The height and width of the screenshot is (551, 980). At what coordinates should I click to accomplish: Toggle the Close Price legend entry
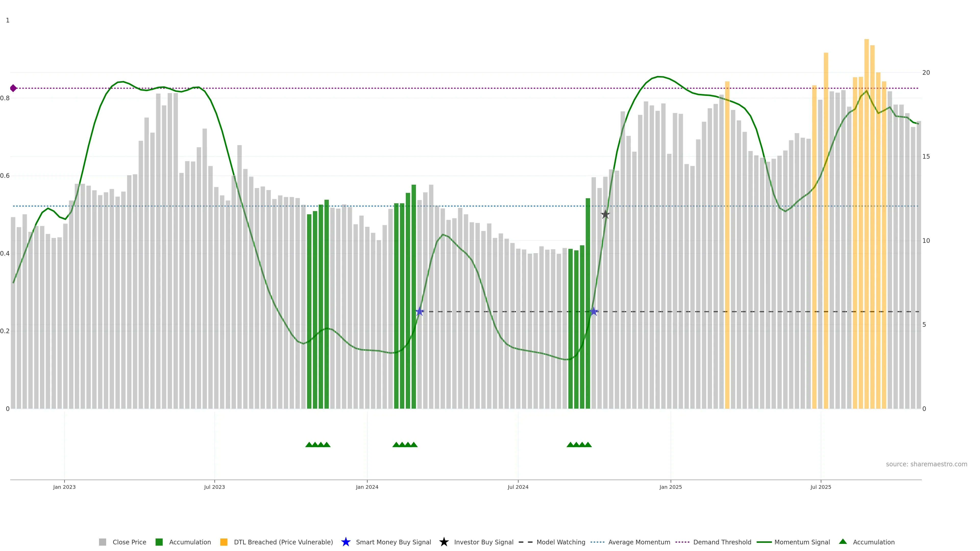click(129, 542)
